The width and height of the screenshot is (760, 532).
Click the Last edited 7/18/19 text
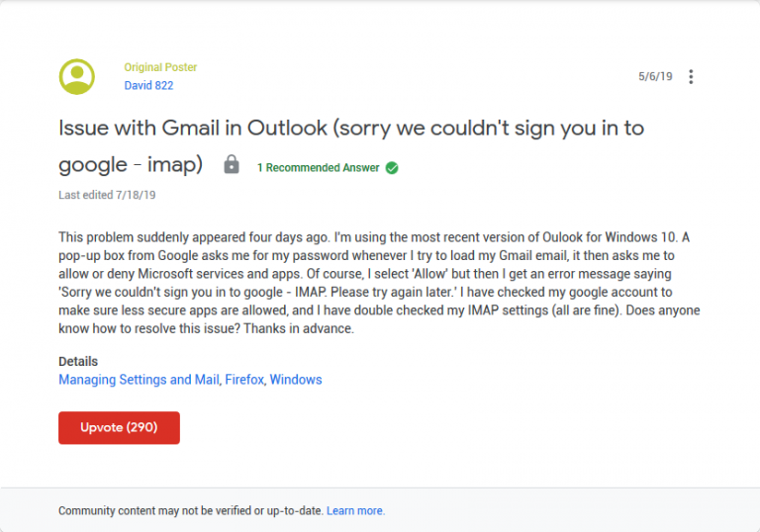(x=107, y=195)
